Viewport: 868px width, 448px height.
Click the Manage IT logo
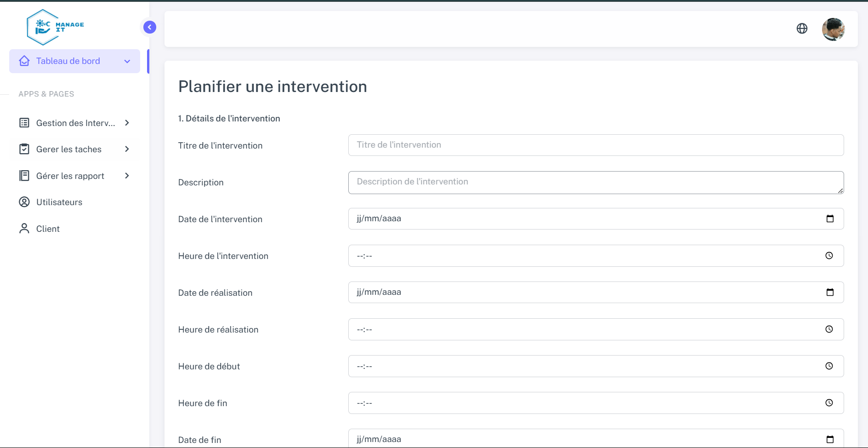(55, 27)
